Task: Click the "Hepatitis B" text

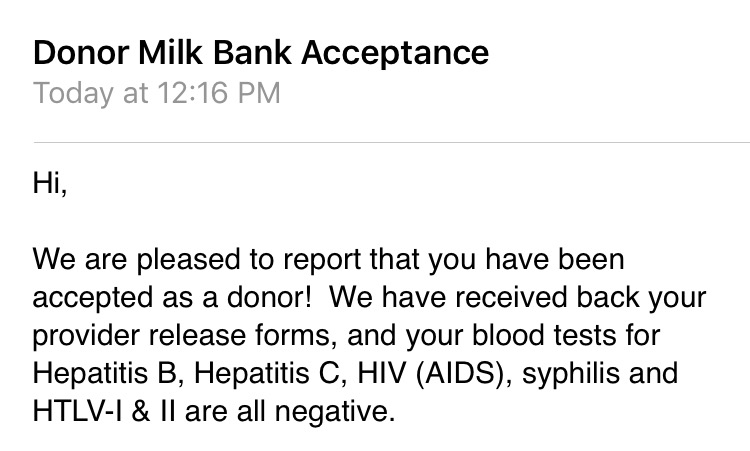Action: coord(106,374)
